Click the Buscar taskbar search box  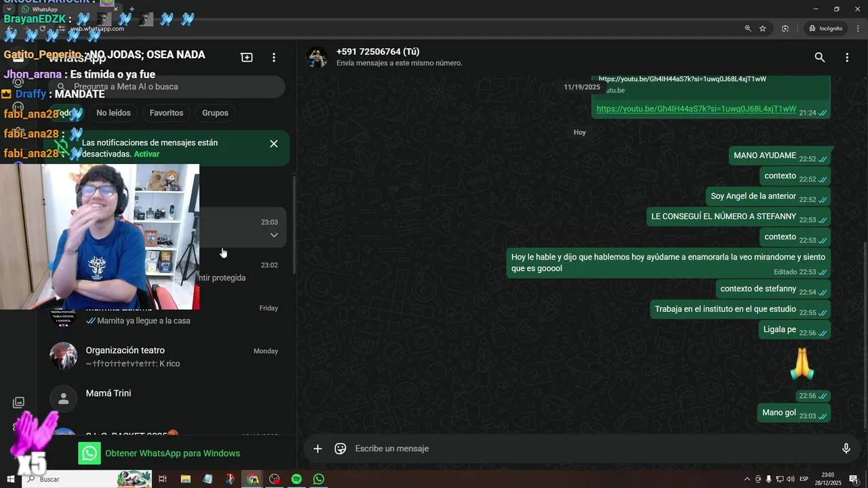[x=88, y=479]
